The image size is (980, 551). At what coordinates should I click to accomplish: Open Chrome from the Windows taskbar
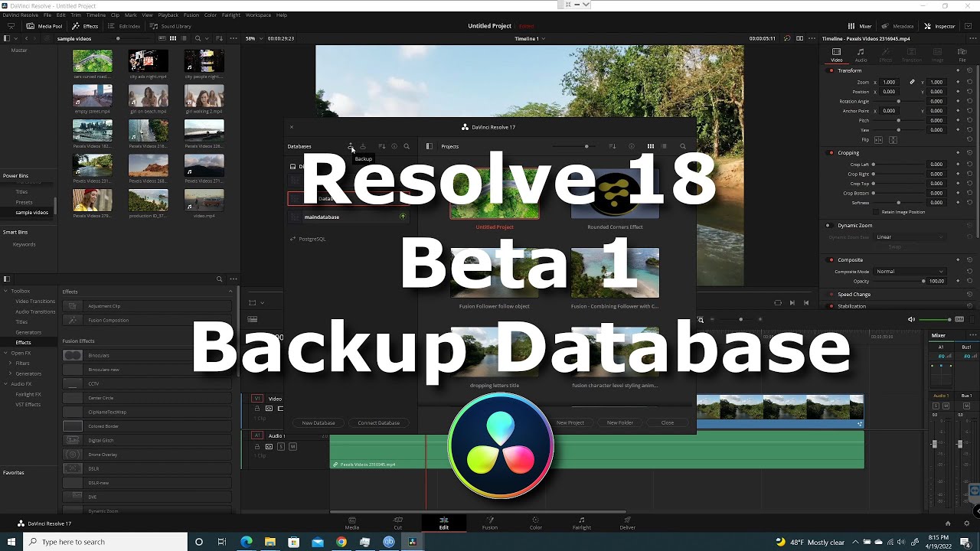tap(341, 542)
